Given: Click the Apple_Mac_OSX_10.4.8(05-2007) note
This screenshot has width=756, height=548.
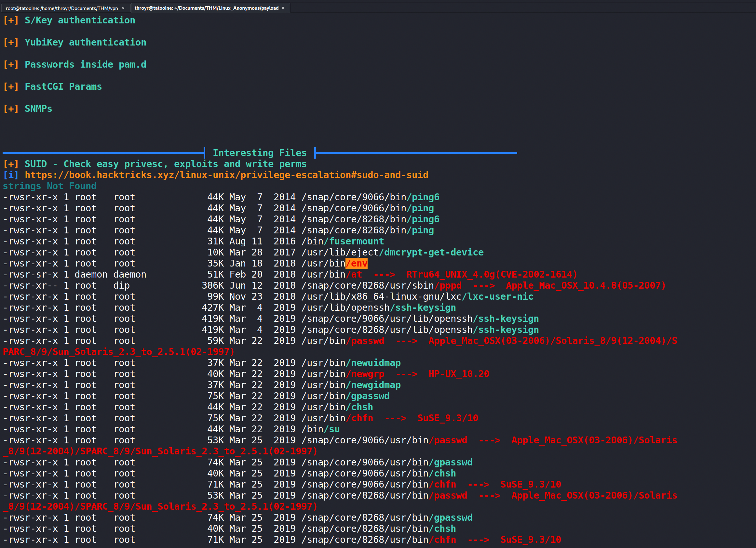Looking at the screenshot, I should [586, 285].
